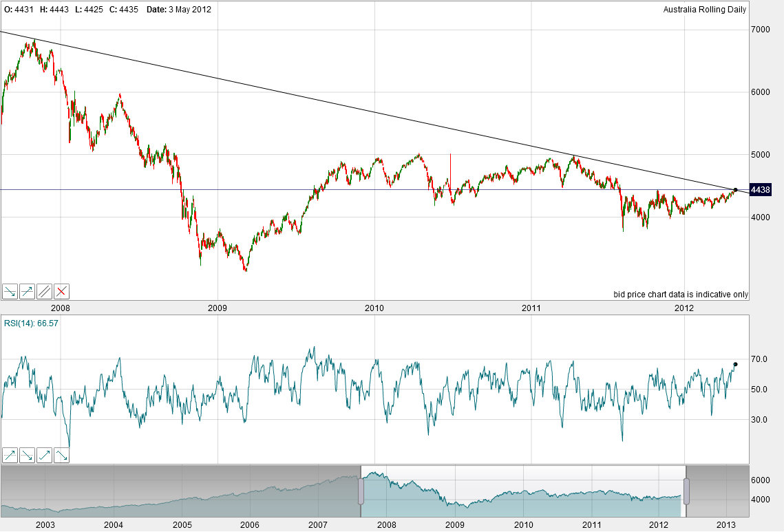Pick the RSI bounce-up arrow tool

point(45,455)
